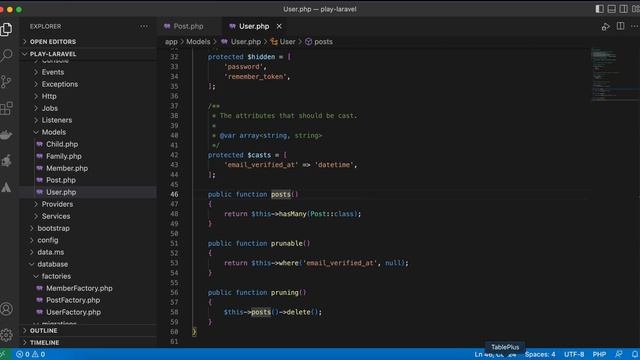Click 'Models' in the breadcrumb

198,42
